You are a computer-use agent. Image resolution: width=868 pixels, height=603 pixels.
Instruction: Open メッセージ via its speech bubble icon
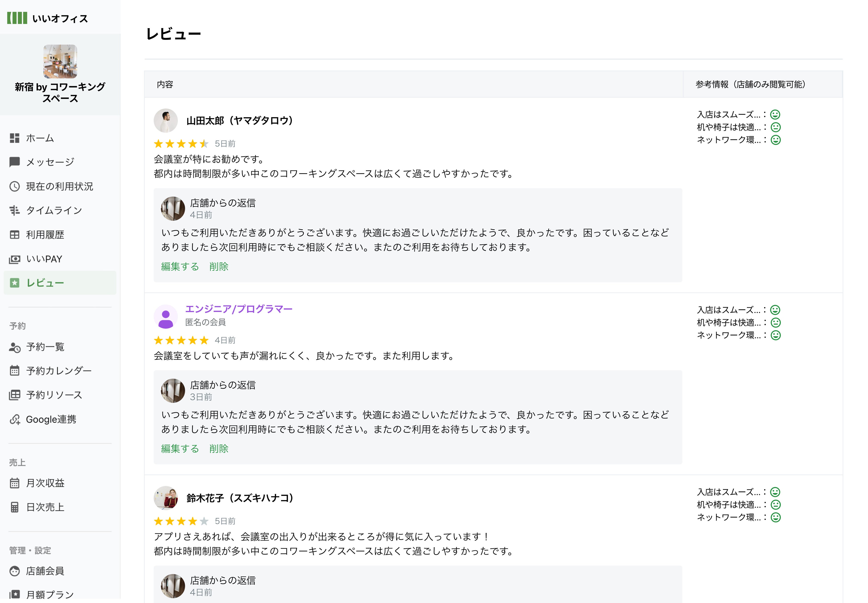tap(14, 162)
